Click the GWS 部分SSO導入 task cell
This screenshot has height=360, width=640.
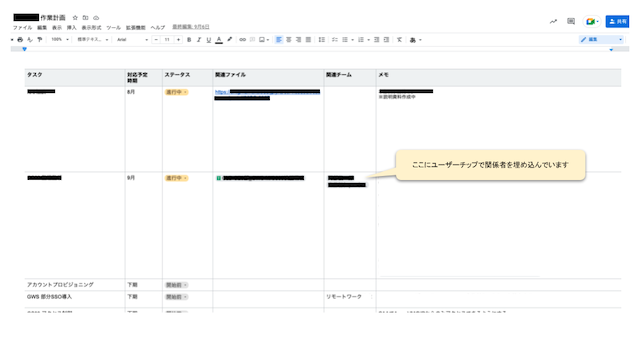click(75, 298)
